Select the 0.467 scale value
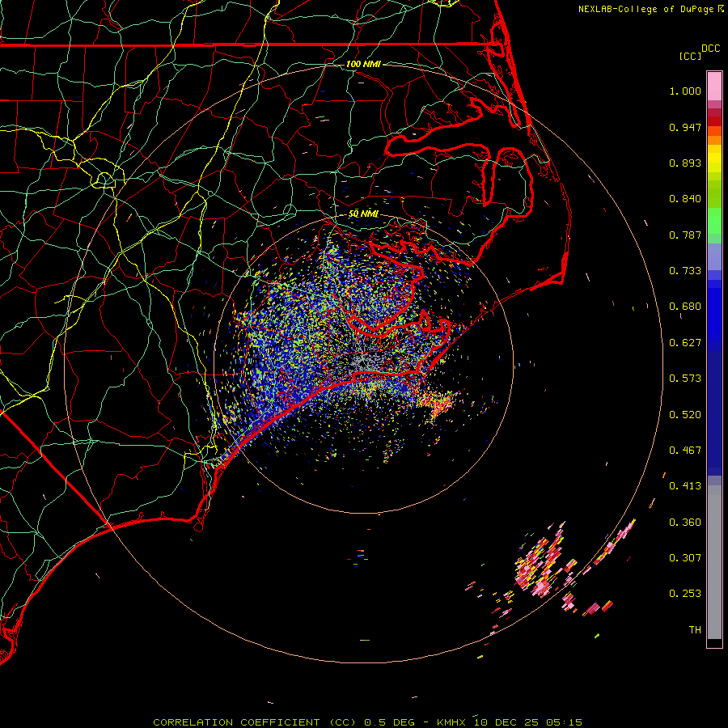728x728 pixels. (685, 451)
